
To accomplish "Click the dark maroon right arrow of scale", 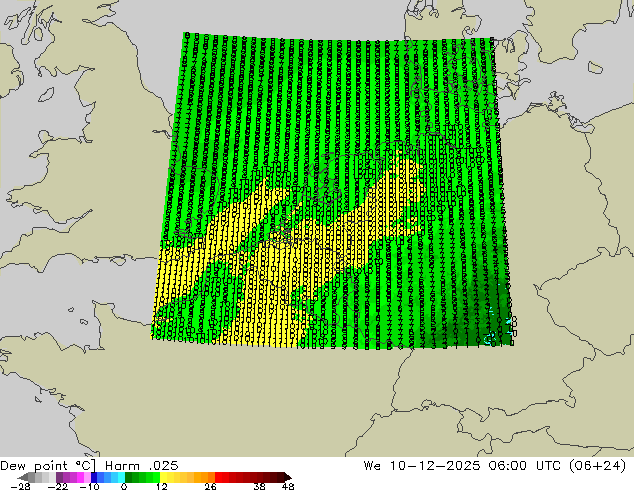I will (288, 477).
